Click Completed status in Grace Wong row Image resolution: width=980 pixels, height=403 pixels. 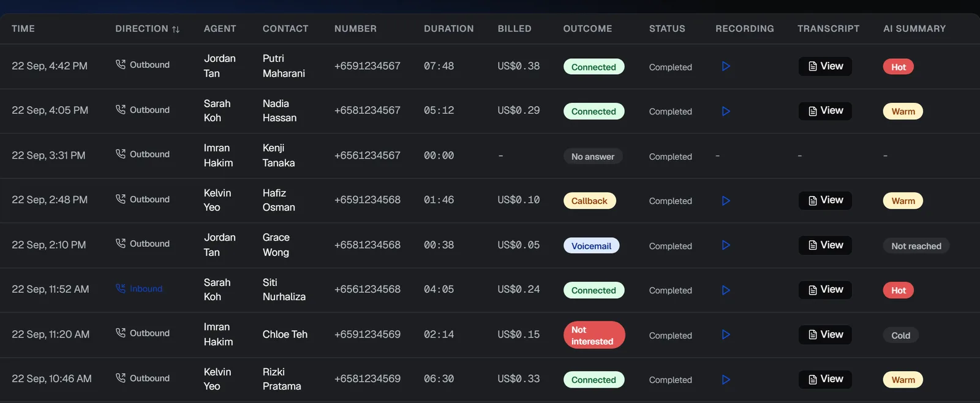[x=671, y=246]
